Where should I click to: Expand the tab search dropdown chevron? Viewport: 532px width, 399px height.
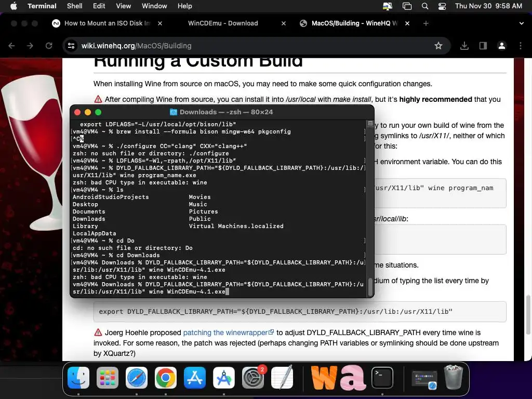point(521,23)
